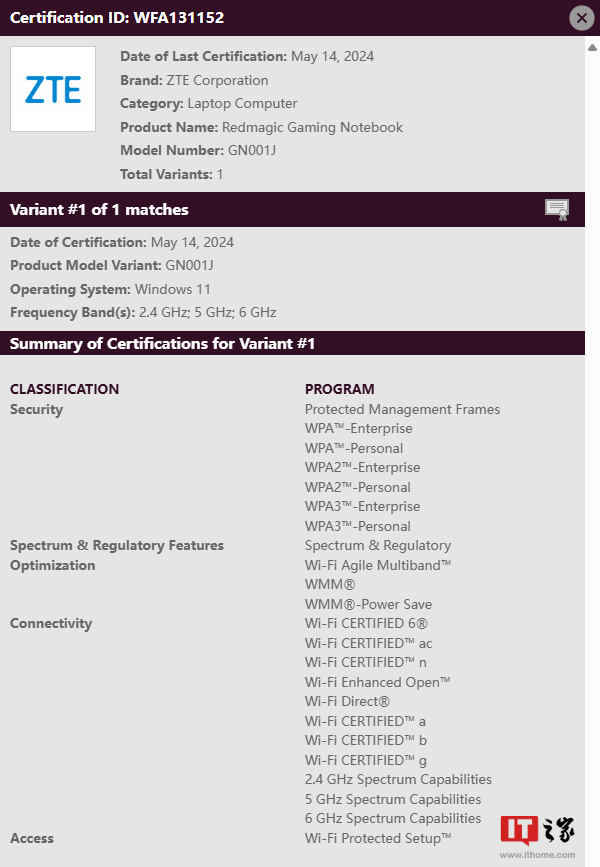Click the www.ithome.com watermark URL
Image resolution: width=600 pixels, height=867 pixels.
tap(538, 855)
